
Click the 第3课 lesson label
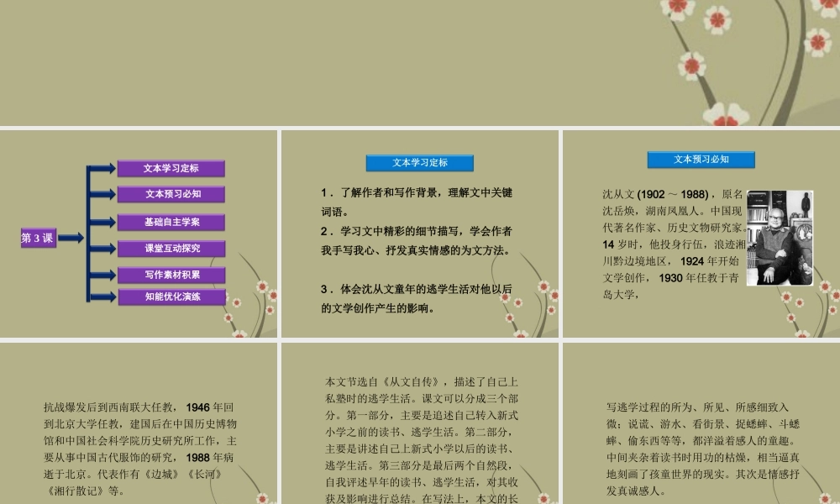coord(38,238)
